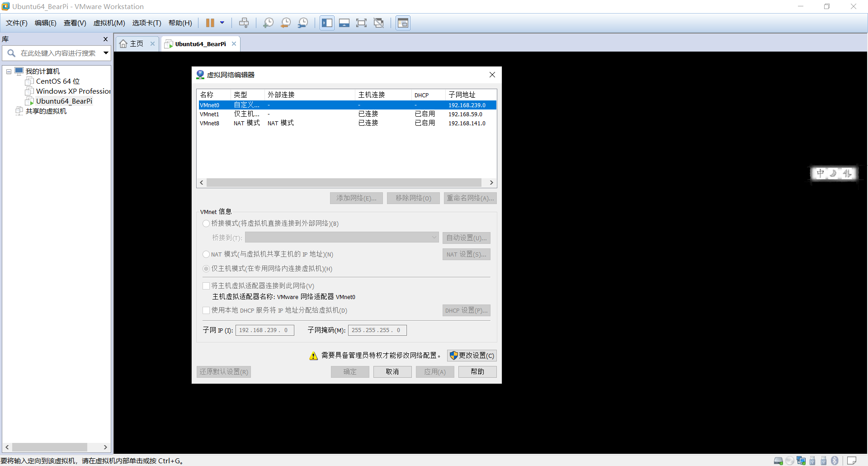This screenshot has width=868, height=466.
Task: Click the network adapter status icon
Action: click(801, 461)
